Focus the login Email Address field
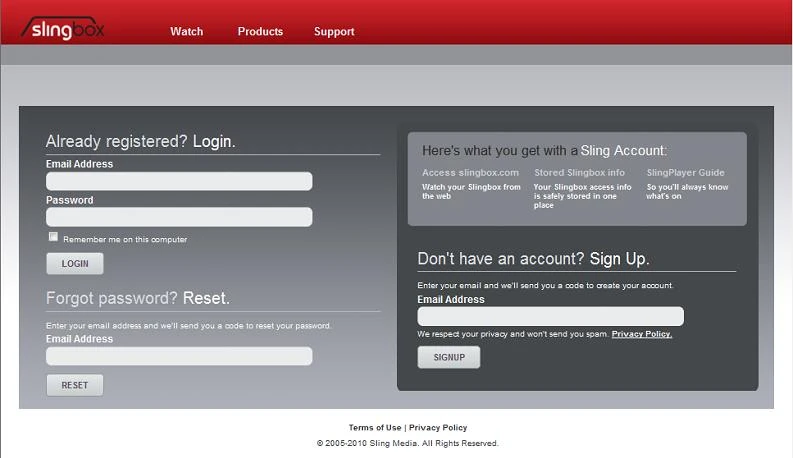This screenshot has width=793, height=458. coord(179,181)
